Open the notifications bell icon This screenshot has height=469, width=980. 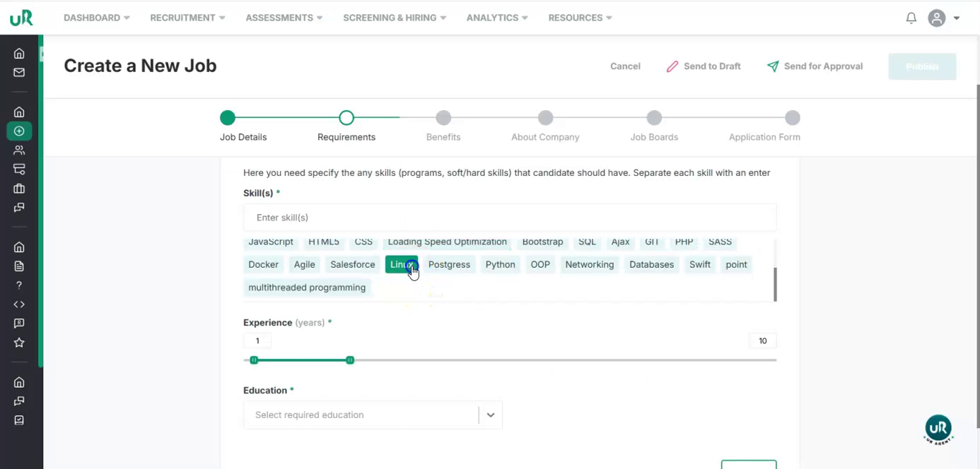click(911, 18)
